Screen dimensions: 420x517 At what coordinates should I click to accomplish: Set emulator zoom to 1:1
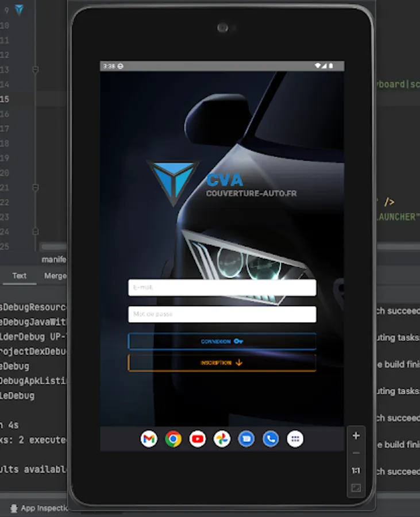tap(356, 470)
